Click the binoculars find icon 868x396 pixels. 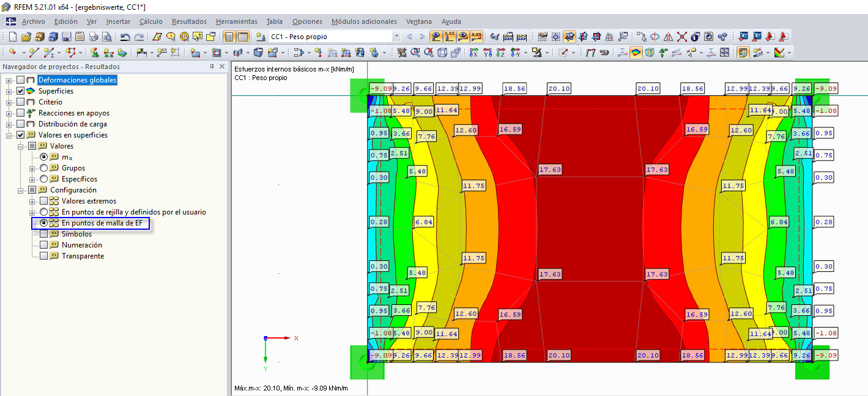click(494, 37)
